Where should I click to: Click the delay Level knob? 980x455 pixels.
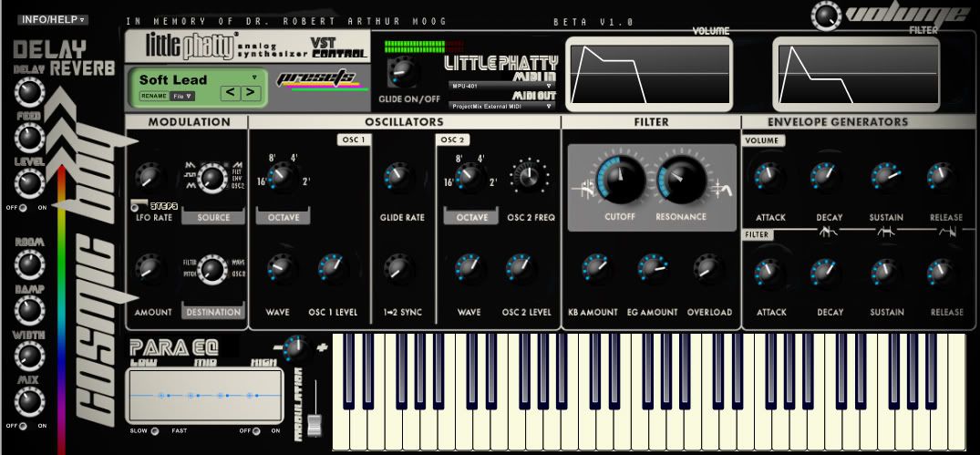point(29,183)
